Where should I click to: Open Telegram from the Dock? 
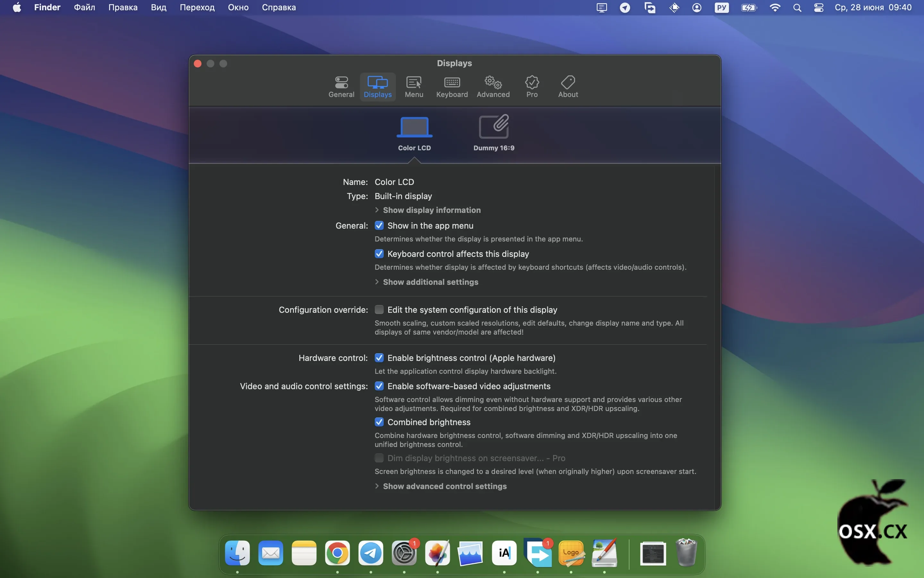point(371,553)
